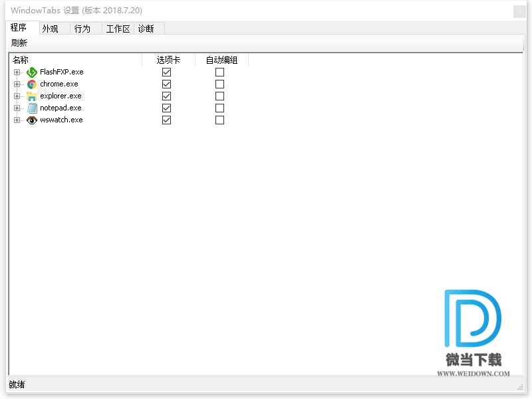Expand the chrome.exe tree node

click(17, 84)
